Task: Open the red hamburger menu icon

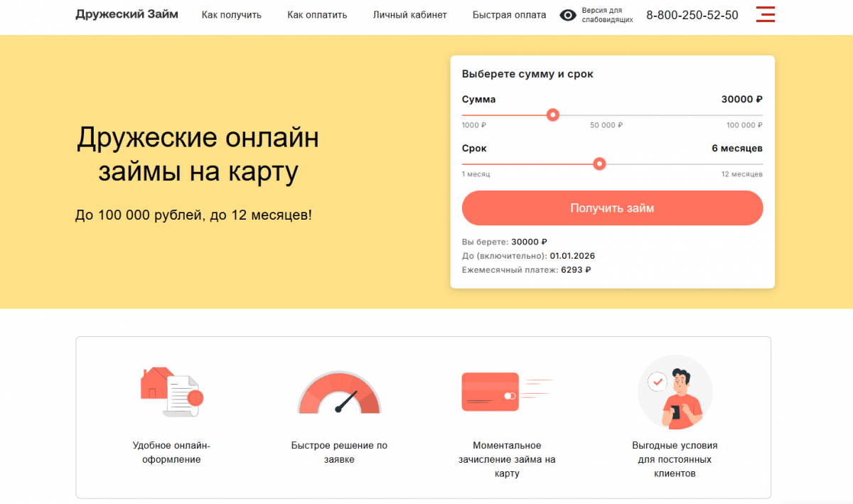Action: tap(766, 14)
